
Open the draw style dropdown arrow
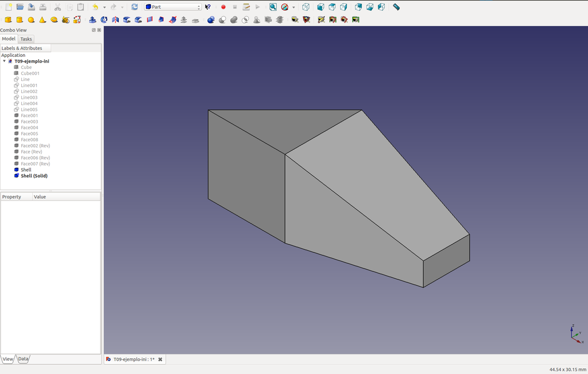[x=293, y=7]
